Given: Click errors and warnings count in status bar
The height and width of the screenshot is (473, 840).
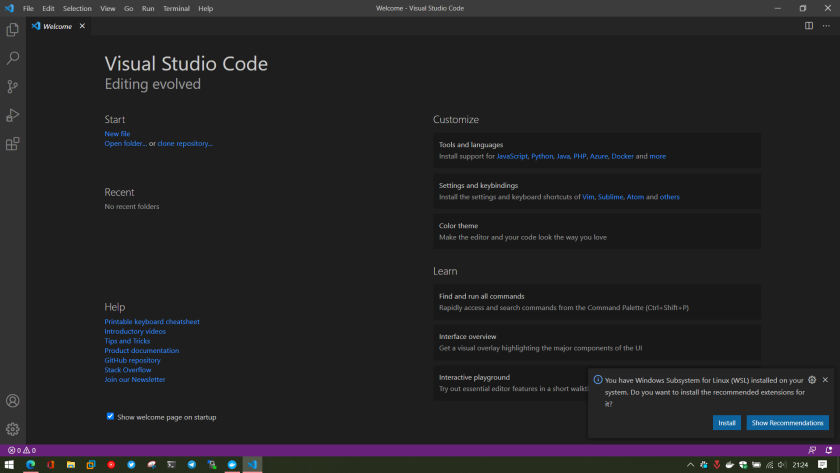Looking at the screenshot, I should [x=21, y=450].
